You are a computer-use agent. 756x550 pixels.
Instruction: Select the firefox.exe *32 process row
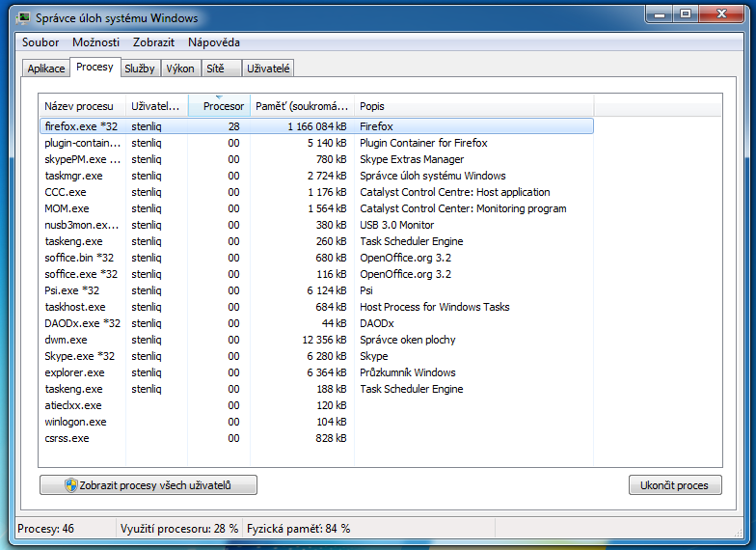click(316, 126)
